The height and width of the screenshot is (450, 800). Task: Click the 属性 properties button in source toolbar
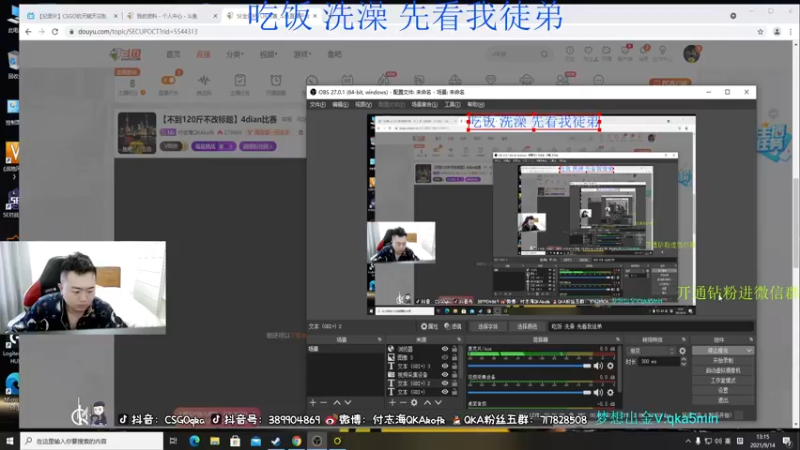[430, 327]
